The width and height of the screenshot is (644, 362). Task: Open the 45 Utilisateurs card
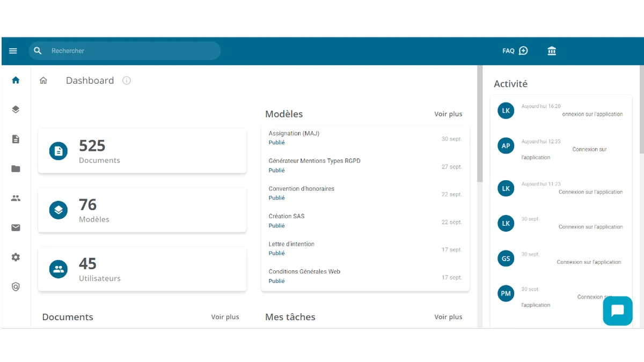tap(142, 269)
